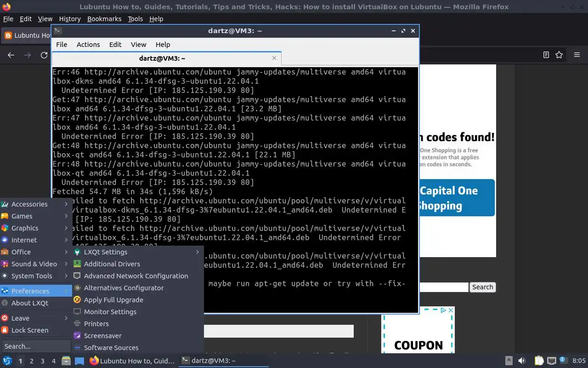Open the terminal File menu
The image size is (588, 368).
point(62,44)
